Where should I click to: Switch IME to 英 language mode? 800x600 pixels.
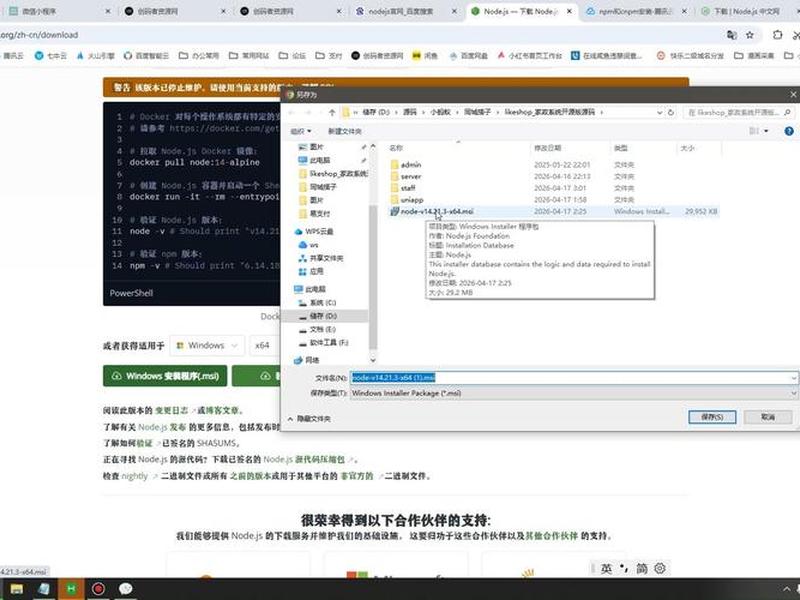tap(606, 568)
